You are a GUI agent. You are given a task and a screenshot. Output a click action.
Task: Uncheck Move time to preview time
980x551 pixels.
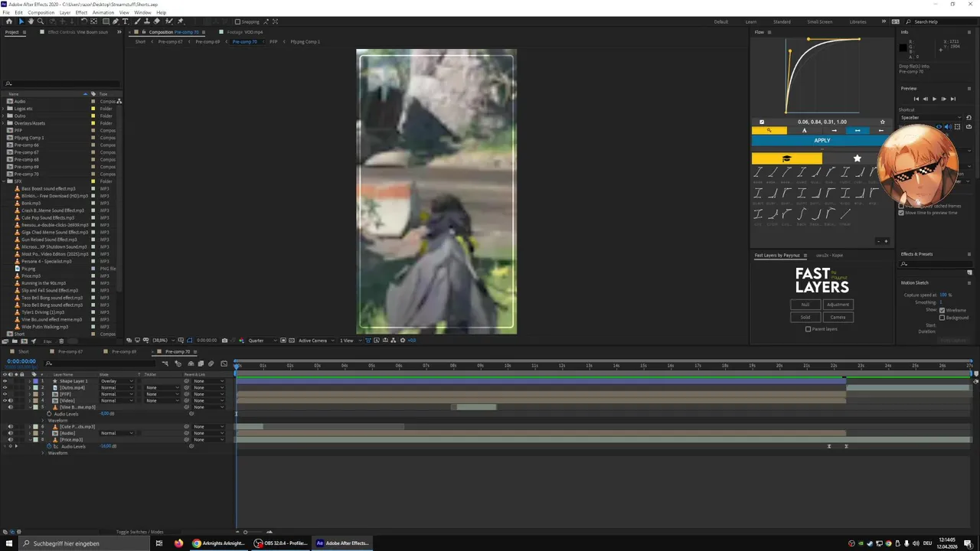click(901, 213)
